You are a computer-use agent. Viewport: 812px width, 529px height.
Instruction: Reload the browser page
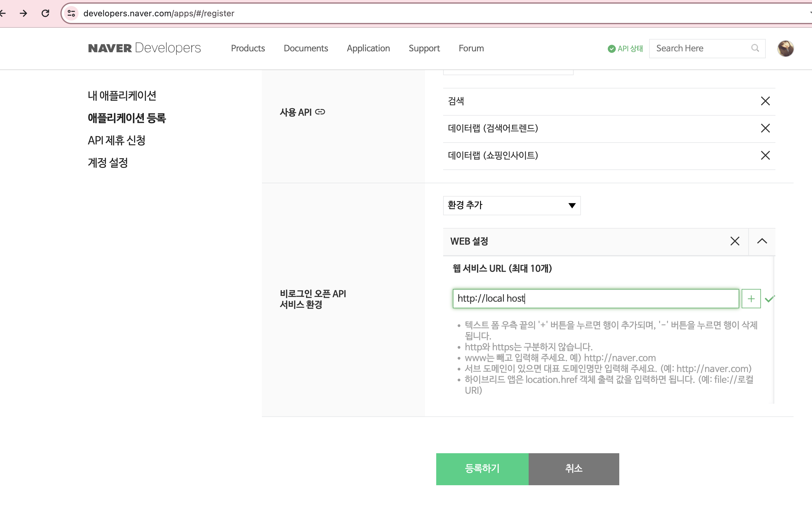(x=45, y=13)
